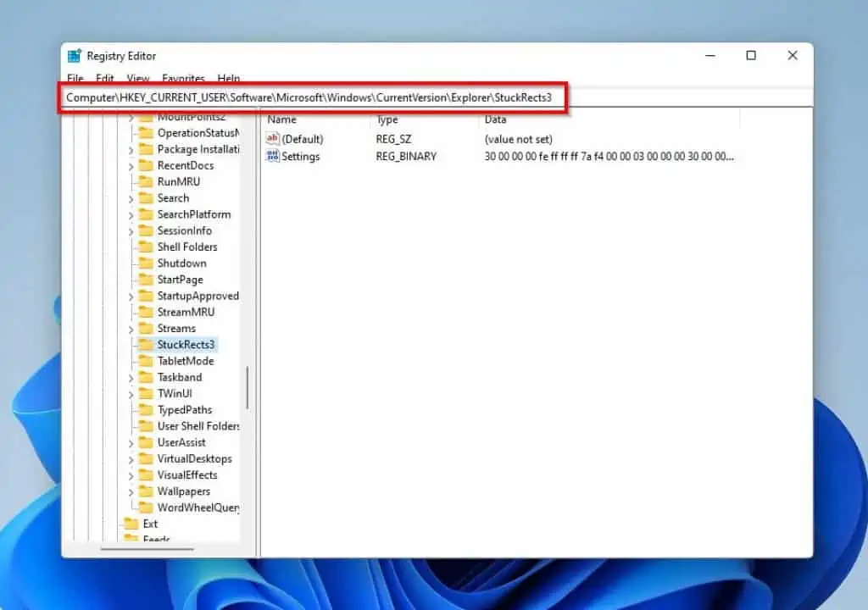Click the TWinUI folder icon
Image resolution: width=868 pixels, height=610 pixels.
point(146,394)
